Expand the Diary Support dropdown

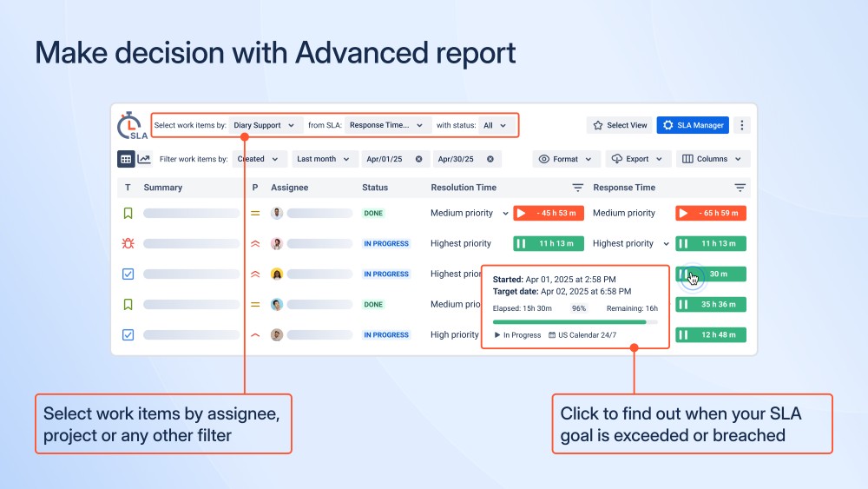coord(265,125)
